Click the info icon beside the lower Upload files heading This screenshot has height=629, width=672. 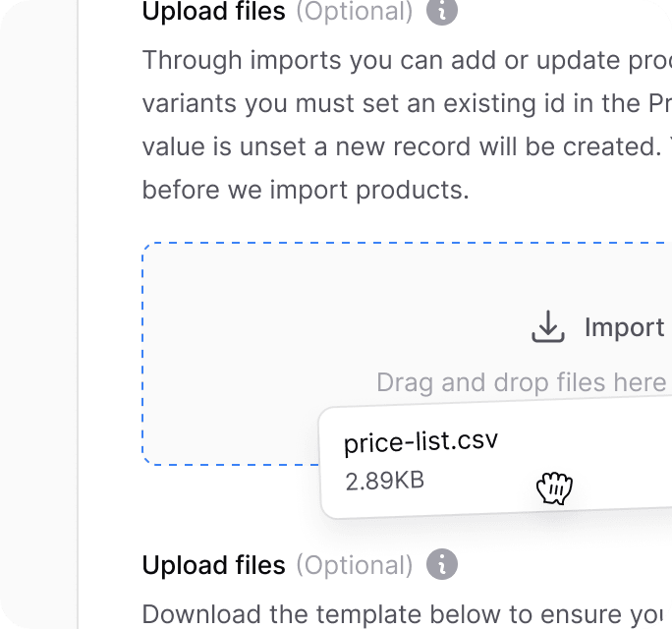pos(442,564)
